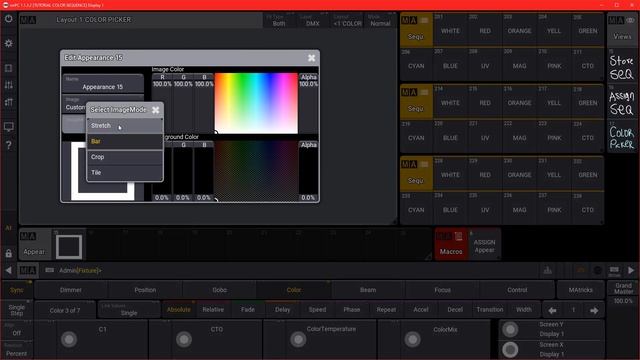Click the Assign SEQ view button

(x=622, y=101)
